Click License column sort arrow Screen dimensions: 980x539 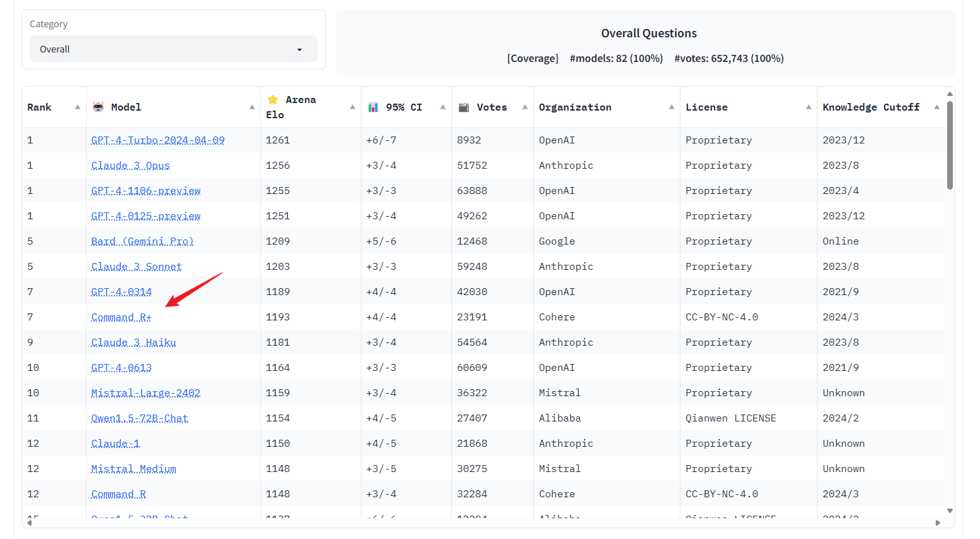[x=809, y=107]
